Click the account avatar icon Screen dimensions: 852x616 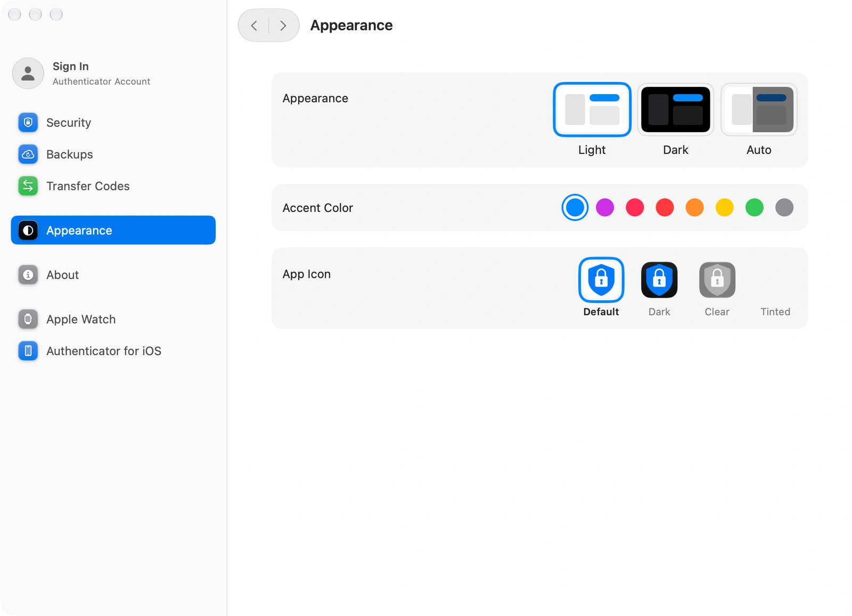coord(28,73)
